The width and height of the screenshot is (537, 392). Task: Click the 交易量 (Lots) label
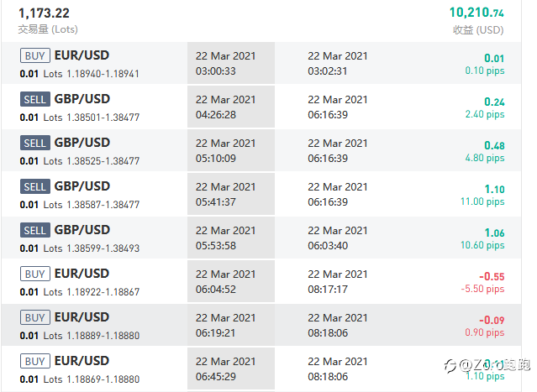click(x=48, y=29)
